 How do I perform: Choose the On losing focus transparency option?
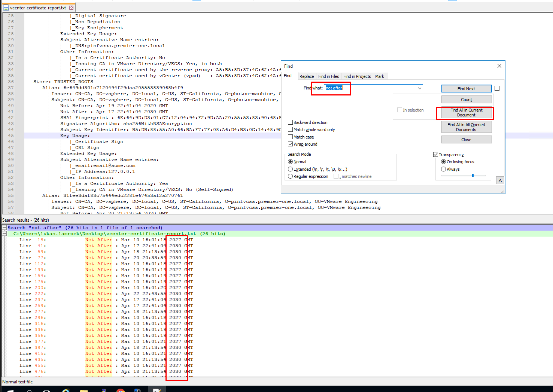(443, 162)
